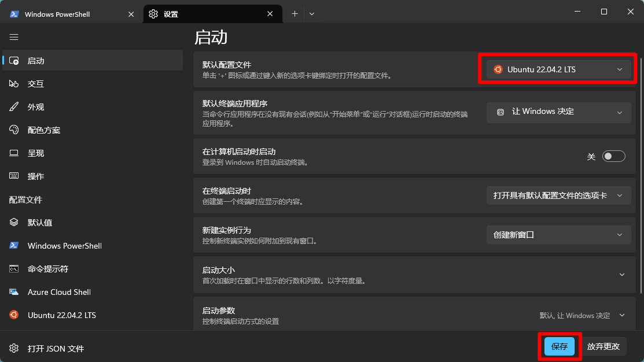Open the Windows PowerShell profile settings
Viewport: 644px width, 362px height.
coord(93,245)
